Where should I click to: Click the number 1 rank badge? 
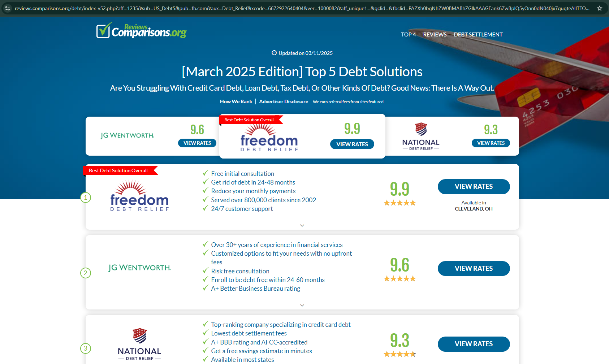coord(86,198)
